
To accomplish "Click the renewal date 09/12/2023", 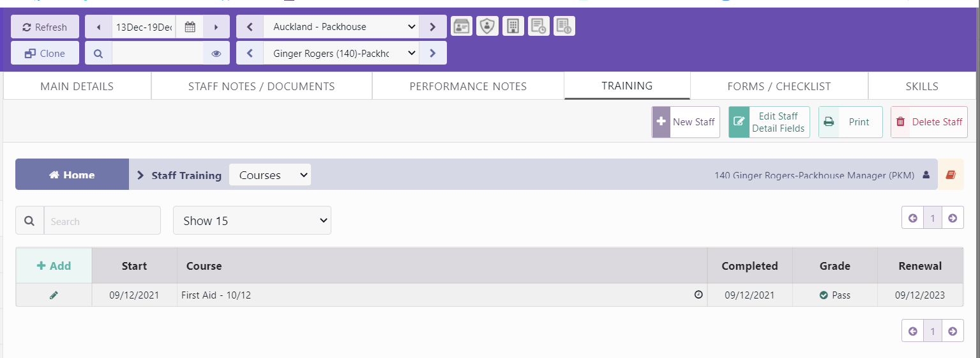I will [x=920, y=295].
